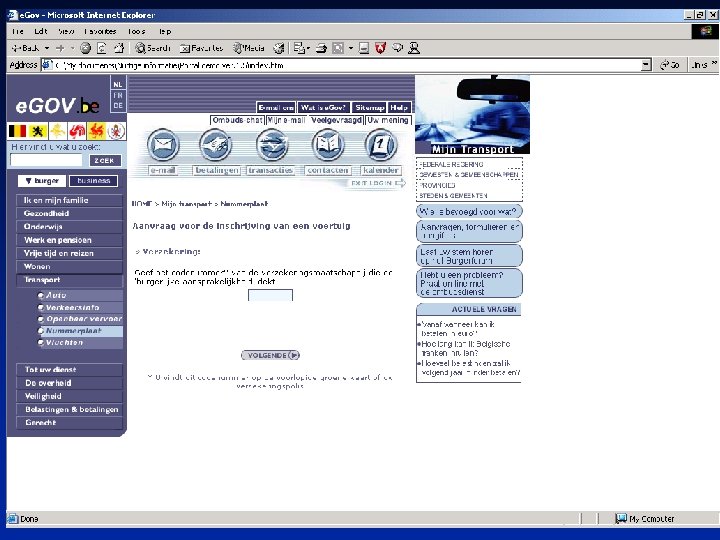Expand Ik en mijn familie section
Viewport: 720px width, 540px height.
pyautogui.click(x=69, y=200)
